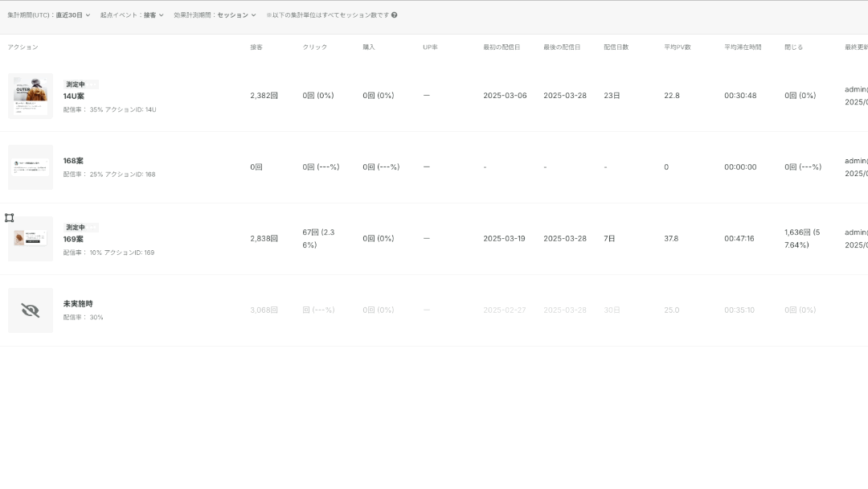Select the 00:30:48 dwell time
The image size is (868, 489).
pos(740,95)
